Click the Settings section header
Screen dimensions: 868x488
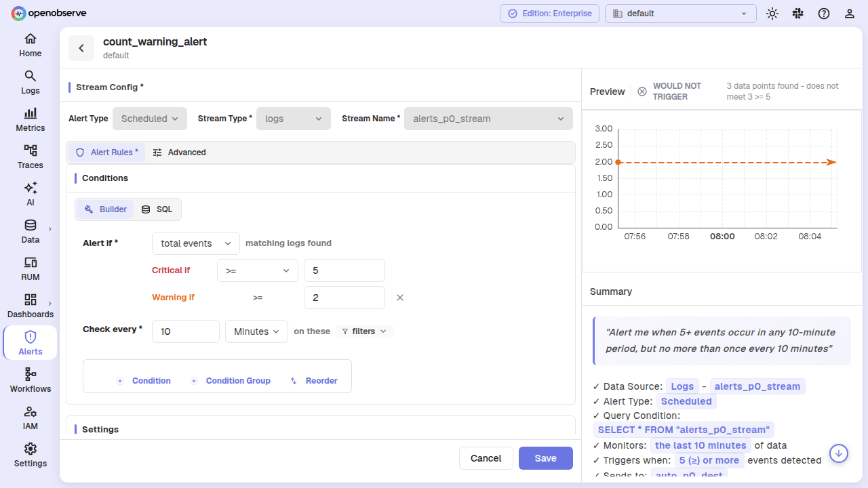[100, 430]
